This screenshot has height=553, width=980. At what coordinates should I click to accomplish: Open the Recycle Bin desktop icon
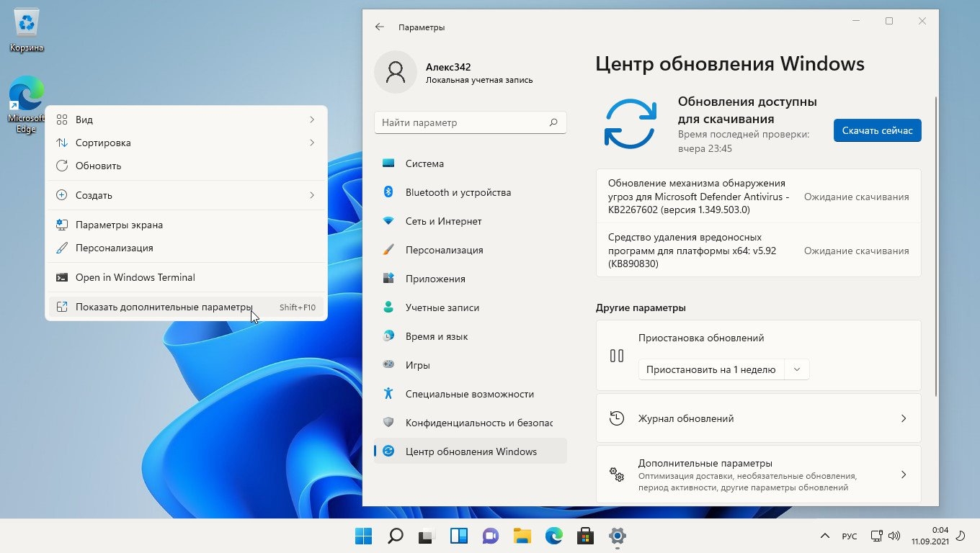tap(27, 30)
